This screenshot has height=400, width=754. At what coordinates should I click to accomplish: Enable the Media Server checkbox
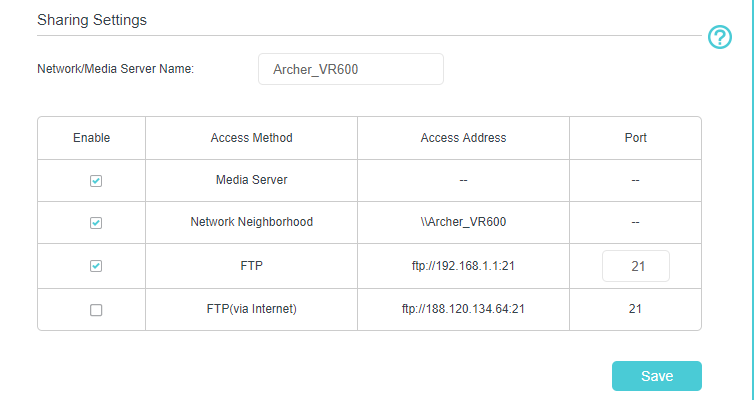96,181
